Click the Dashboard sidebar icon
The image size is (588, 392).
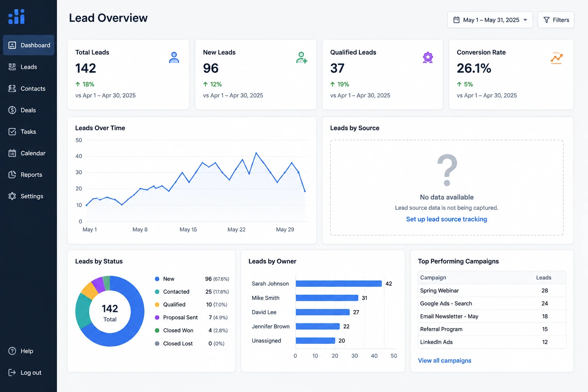12,45
